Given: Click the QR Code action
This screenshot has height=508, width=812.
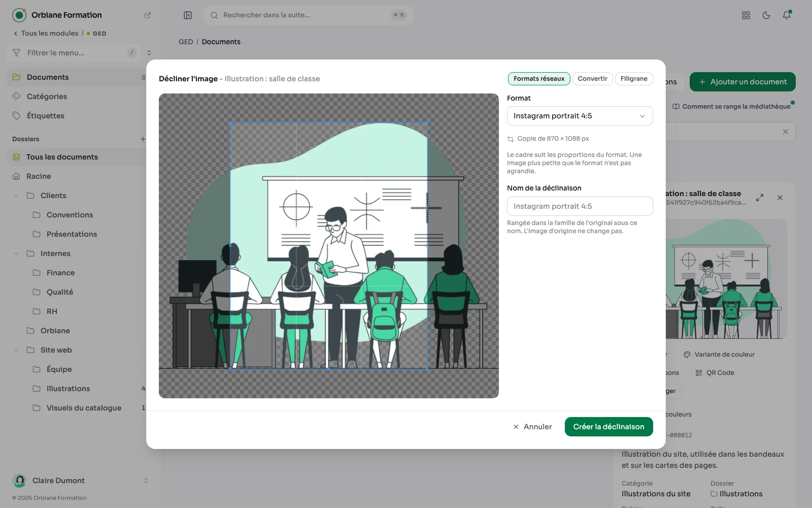Looking at the screenshot, I should pyautogui.click(x=715, y=373).
